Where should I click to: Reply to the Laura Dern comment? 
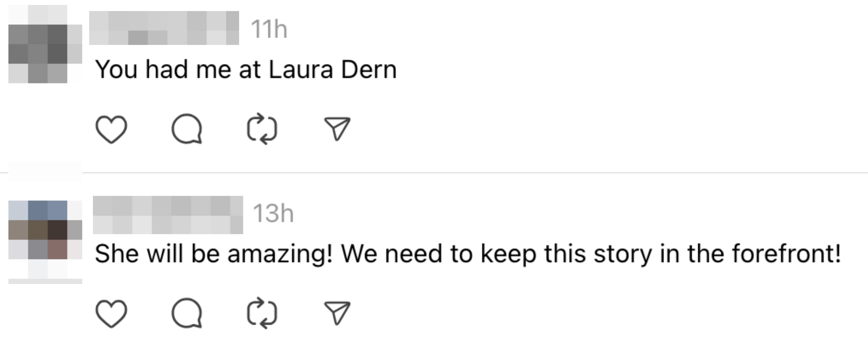(187, 130)
